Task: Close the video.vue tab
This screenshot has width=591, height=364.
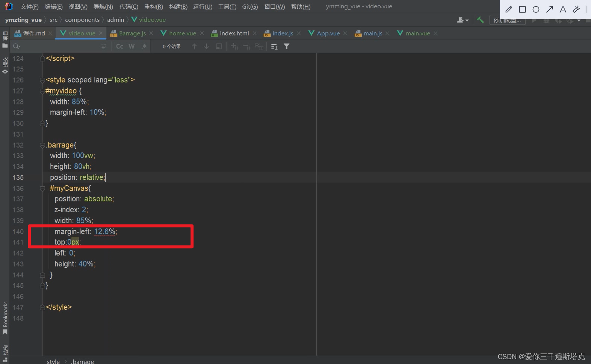Action: point(101,33)
